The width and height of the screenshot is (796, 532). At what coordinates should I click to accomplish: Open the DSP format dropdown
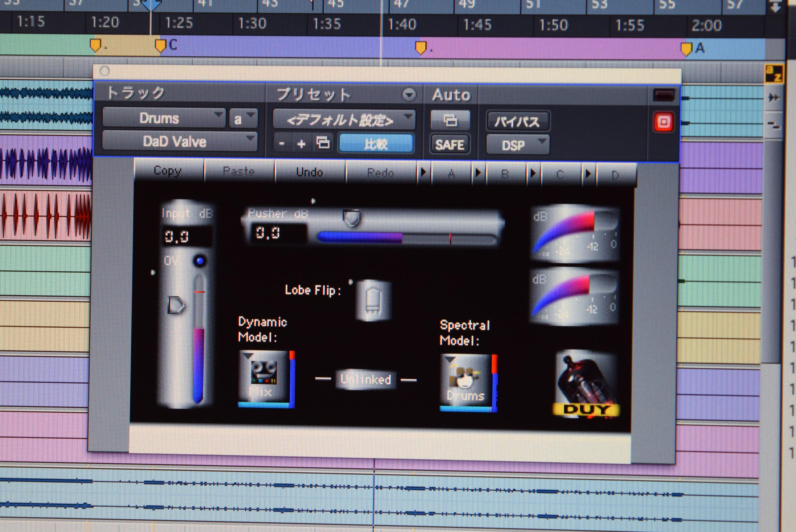click(x=518, y=145)
